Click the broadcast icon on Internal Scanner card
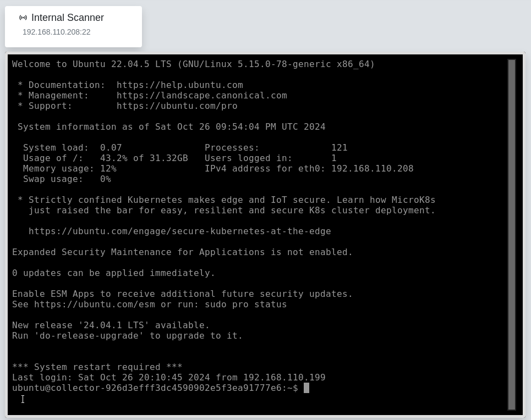 [23, 17]
